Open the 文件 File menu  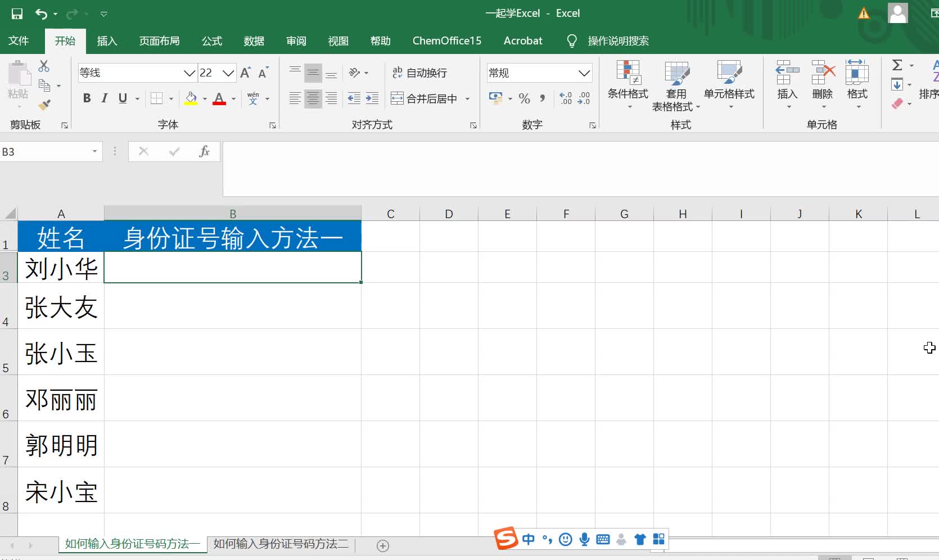click(19, 41)
